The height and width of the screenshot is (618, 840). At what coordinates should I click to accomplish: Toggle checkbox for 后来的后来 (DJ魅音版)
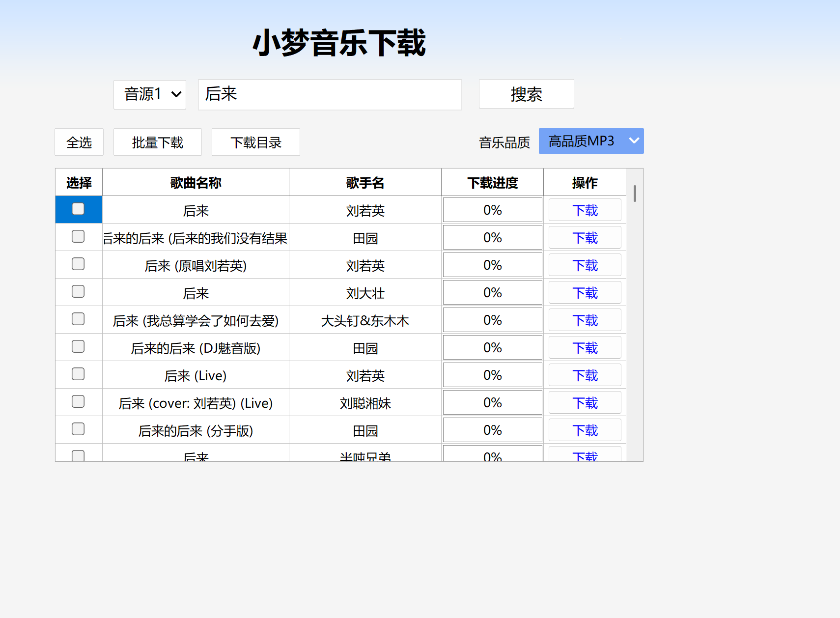[x=78, y=347]
